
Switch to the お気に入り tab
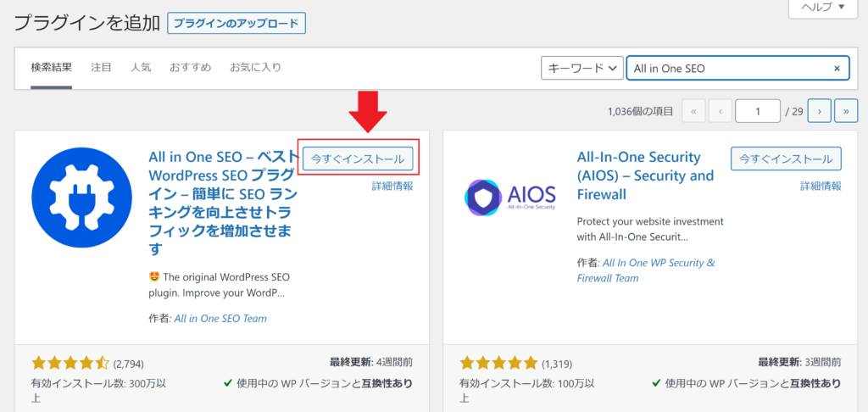(x=256, y=68)
